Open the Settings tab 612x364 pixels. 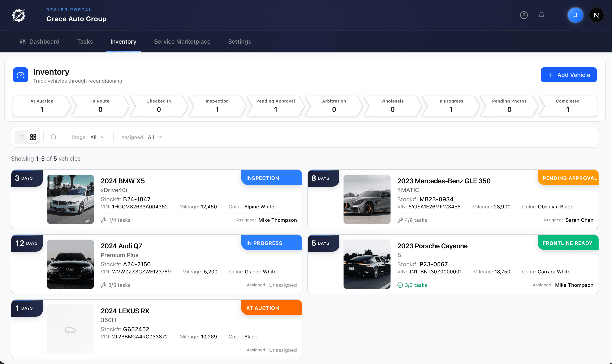point(240,42)
